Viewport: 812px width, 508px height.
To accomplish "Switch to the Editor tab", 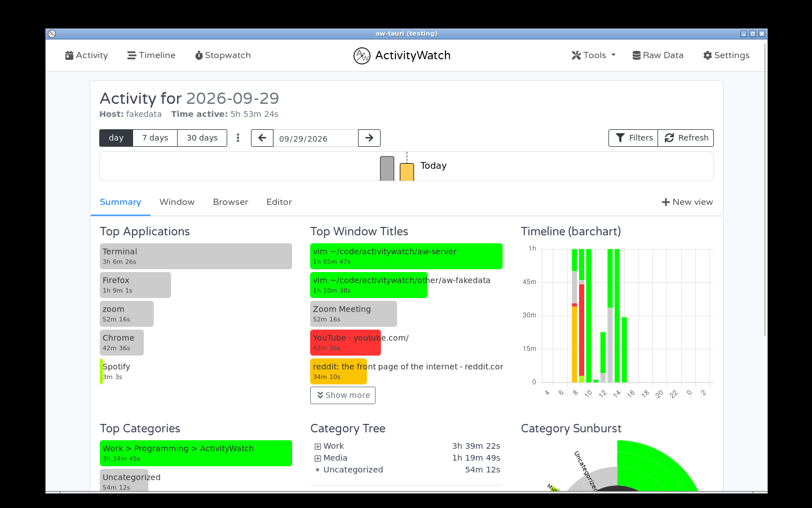I will (x=279, y=202).
